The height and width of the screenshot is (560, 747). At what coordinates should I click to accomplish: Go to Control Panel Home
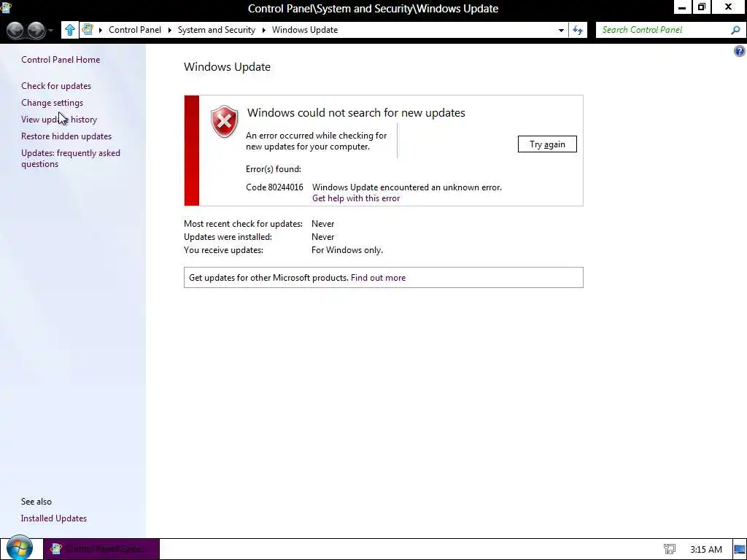(61, 60)
